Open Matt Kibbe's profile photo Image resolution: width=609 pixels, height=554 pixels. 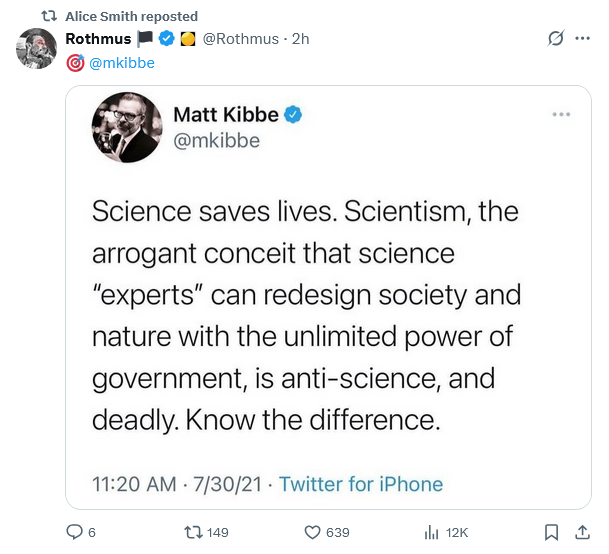coord(127,128)
